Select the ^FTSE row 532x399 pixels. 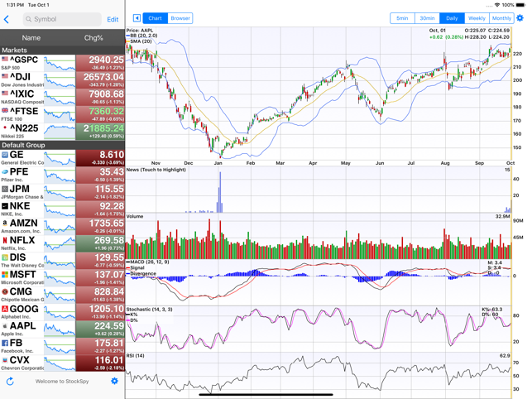62,114
